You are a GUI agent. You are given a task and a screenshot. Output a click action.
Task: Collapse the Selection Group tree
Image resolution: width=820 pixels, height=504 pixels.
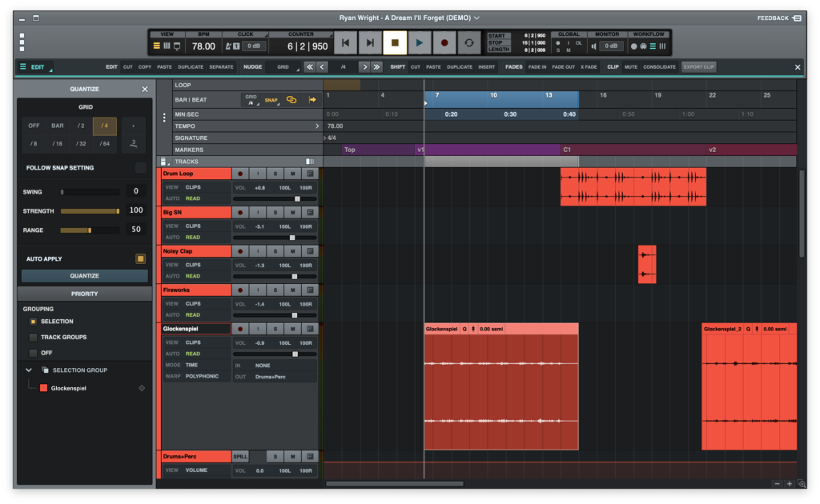[x=29, y=370]
